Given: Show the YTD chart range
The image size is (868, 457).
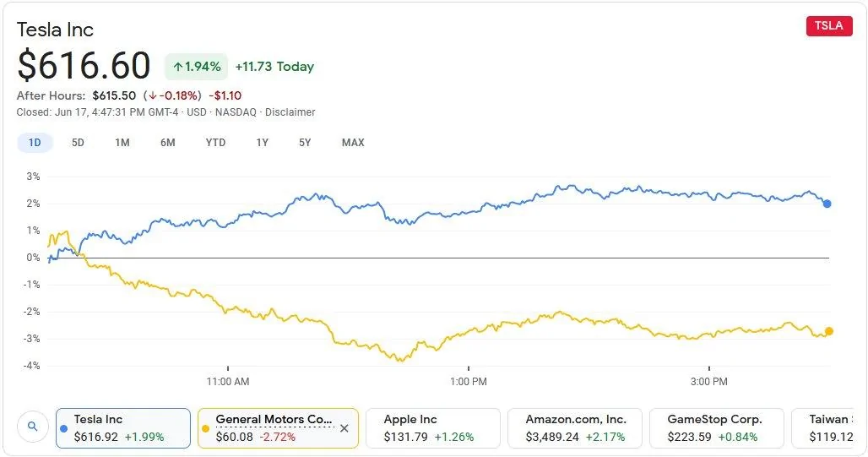Looking at the screenshot, I should click(215, 143).
